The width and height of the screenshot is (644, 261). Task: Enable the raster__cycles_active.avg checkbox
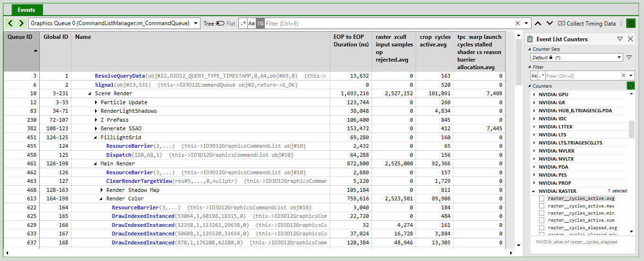(x=542, y=198)
